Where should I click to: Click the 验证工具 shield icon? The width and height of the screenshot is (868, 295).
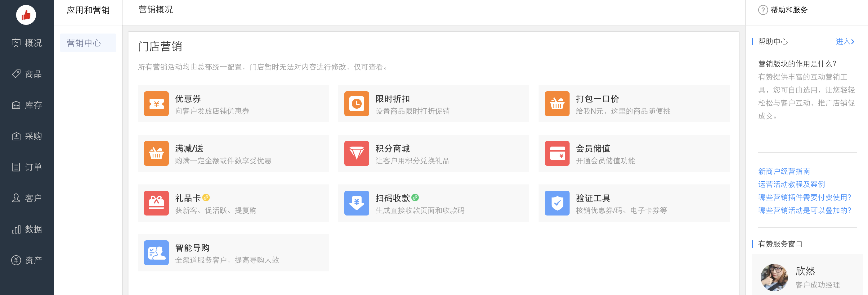[x=557, y=203]
